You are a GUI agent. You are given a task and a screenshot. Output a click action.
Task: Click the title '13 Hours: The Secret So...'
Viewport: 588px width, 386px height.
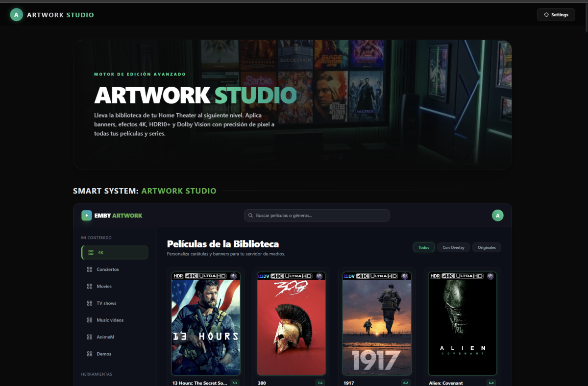199,383
